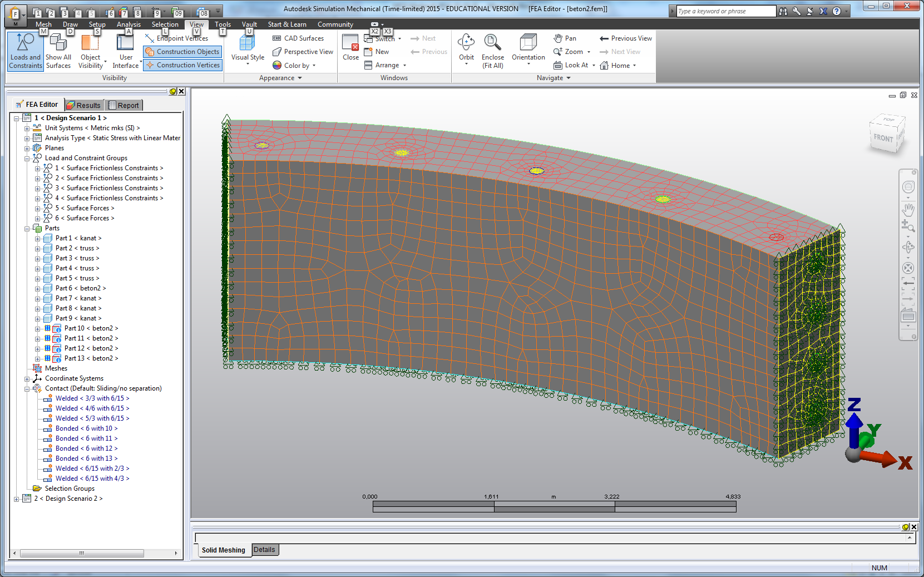Open Help with question mark icon
The width and height of the screenshot is (924, 577).
[x=836, y=11]
